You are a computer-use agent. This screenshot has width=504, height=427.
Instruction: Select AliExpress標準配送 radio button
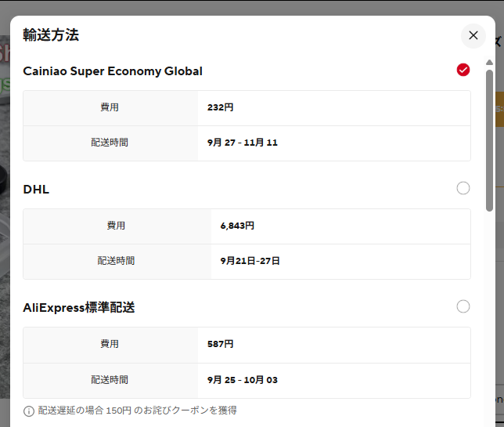click(x=463, y=306)
